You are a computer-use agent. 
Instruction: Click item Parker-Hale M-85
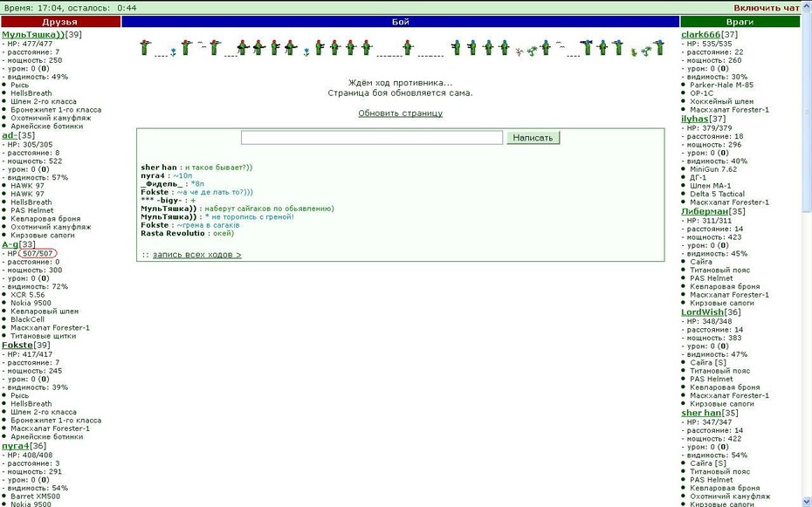pyautogui.click(x=721, y=85)
